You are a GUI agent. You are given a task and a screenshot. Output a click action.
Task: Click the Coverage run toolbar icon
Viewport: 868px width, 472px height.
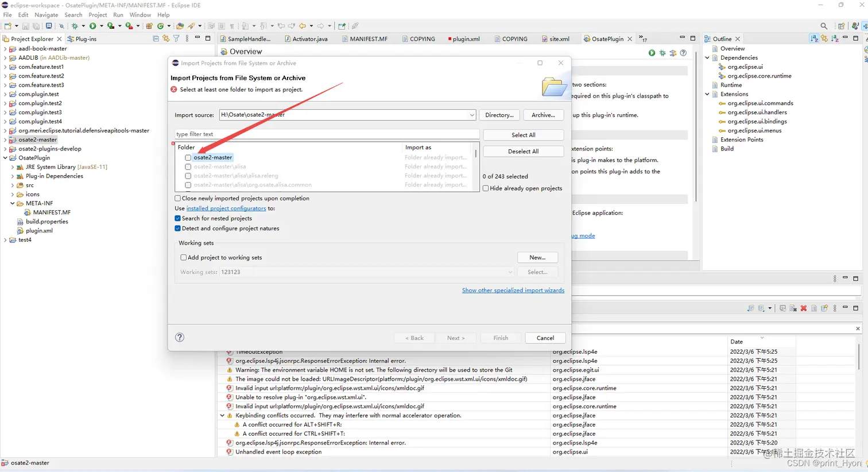(x=111, y=26)
